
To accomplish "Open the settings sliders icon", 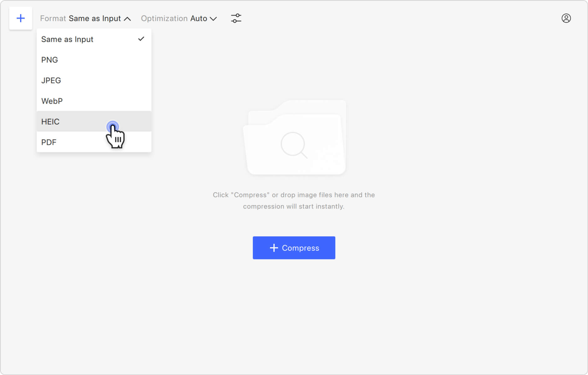I will click(236, 18).
